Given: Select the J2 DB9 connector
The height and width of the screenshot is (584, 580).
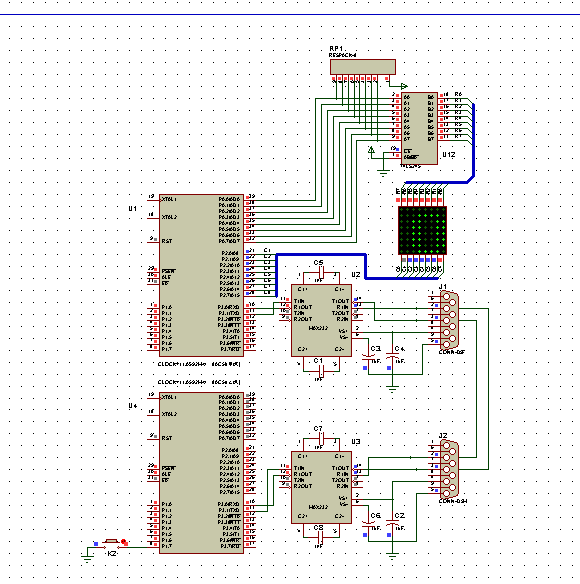Looking at the screenshot, I should click(449, 469).
